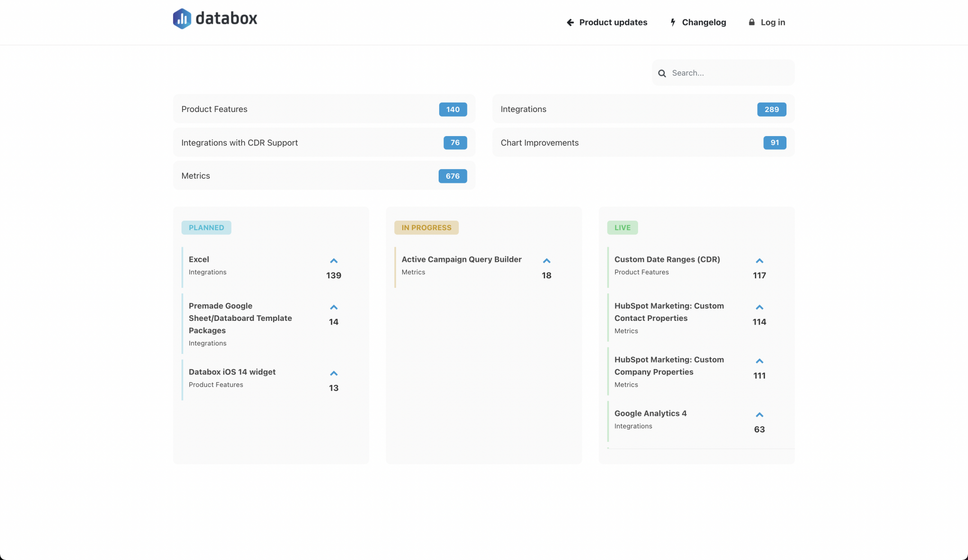
Task: Filter by Integrations category
Action: 643,109
